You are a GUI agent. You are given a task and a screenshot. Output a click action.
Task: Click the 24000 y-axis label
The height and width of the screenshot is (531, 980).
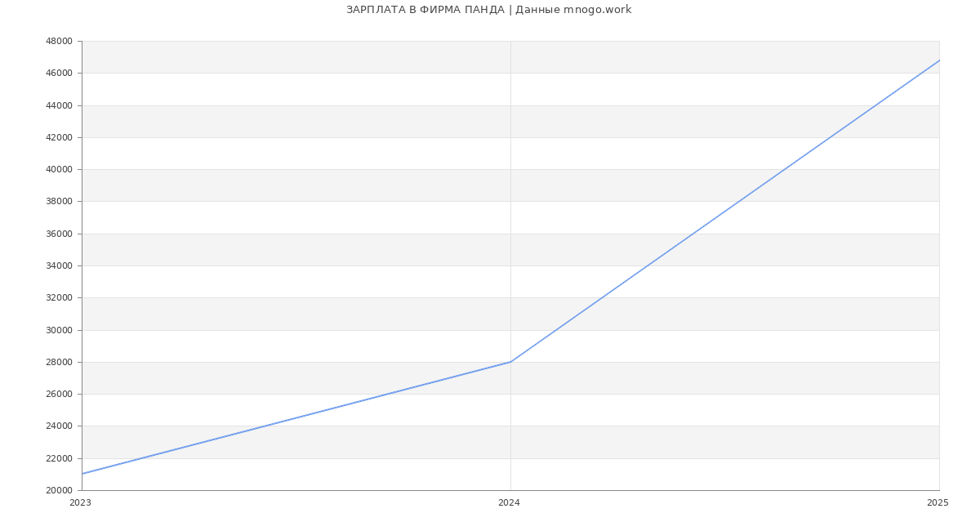click(x=59, y=426)
